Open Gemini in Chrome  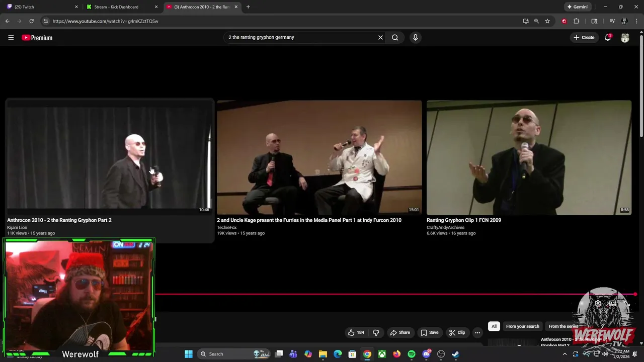(x=577, y=7)
